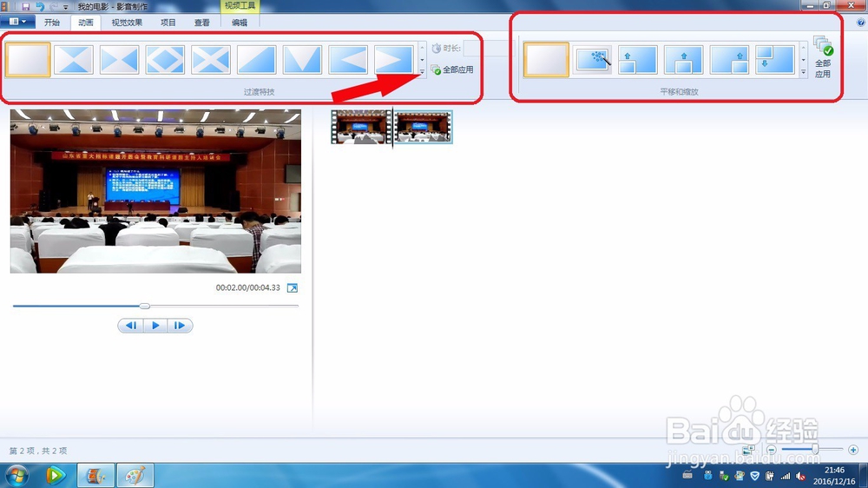Step to previous frame in preview

coord(131,326)
